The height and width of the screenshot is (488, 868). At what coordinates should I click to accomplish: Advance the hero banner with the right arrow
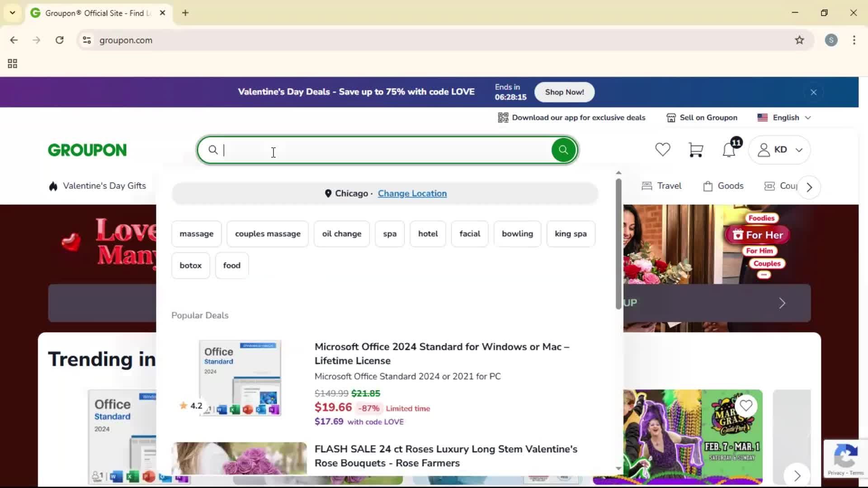pyautogui.click(x=782, y=303)
